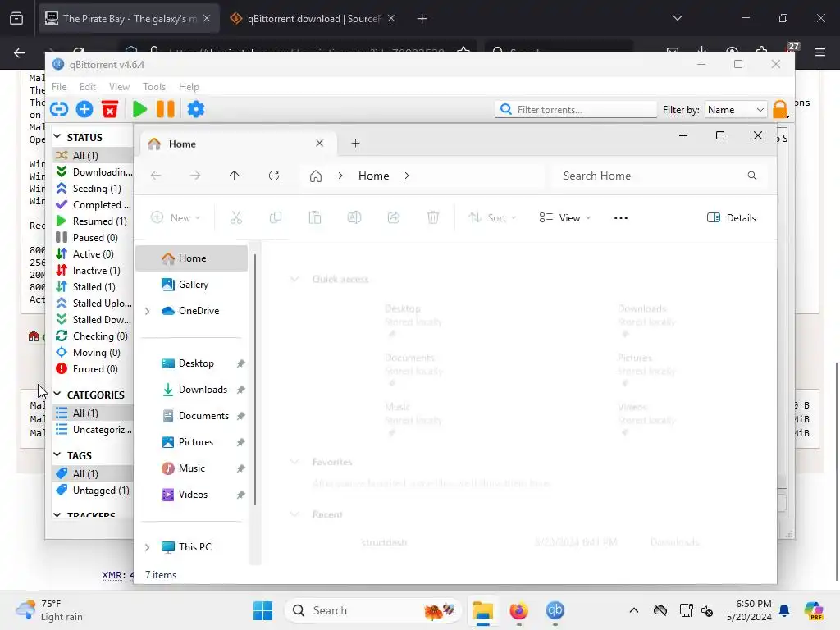Add a new File Explorer tab
The width and height of the screenshot is (840, 630).
355,144
